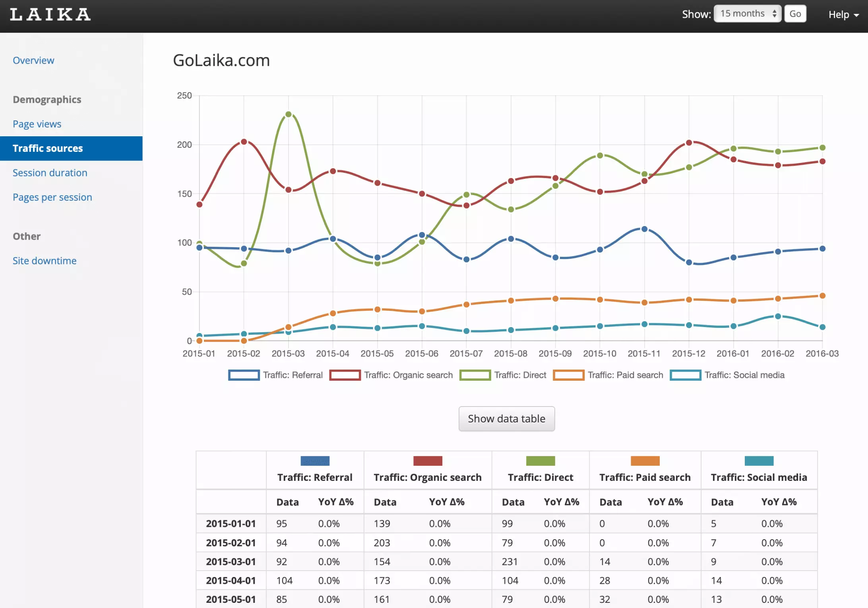
Task: Open the Session duration report
Action: click(50, 173)
